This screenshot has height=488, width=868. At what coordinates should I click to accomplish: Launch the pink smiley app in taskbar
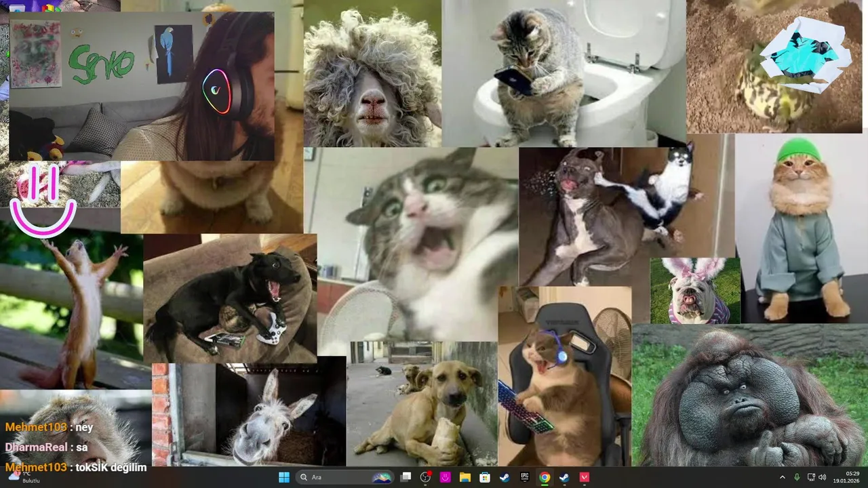pyautogui.click(x=445, y=477)
